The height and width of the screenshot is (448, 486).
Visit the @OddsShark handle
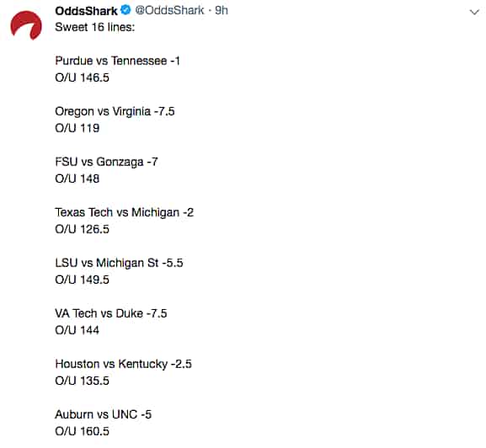[170, 11]
